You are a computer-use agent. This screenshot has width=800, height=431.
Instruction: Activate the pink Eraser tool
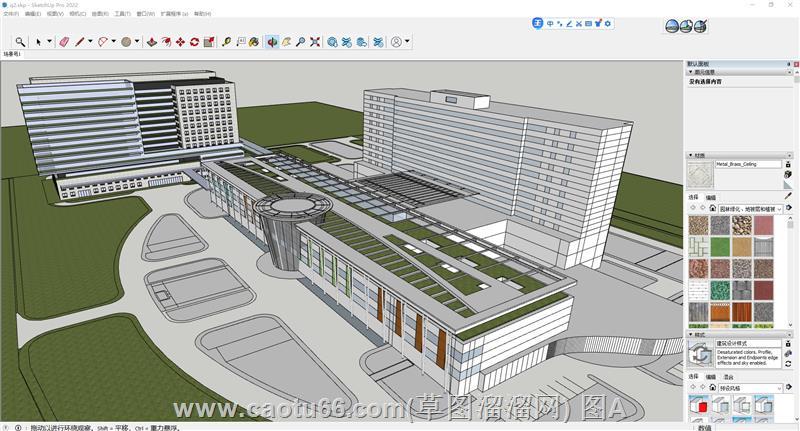coord(64,42)
